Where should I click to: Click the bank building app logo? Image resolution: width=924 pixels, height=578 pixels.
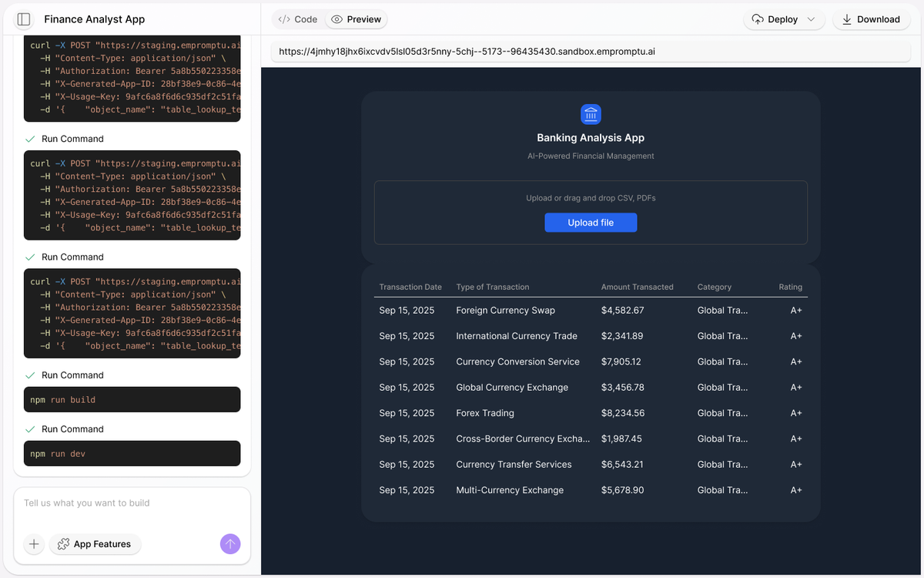pos(591,115)
